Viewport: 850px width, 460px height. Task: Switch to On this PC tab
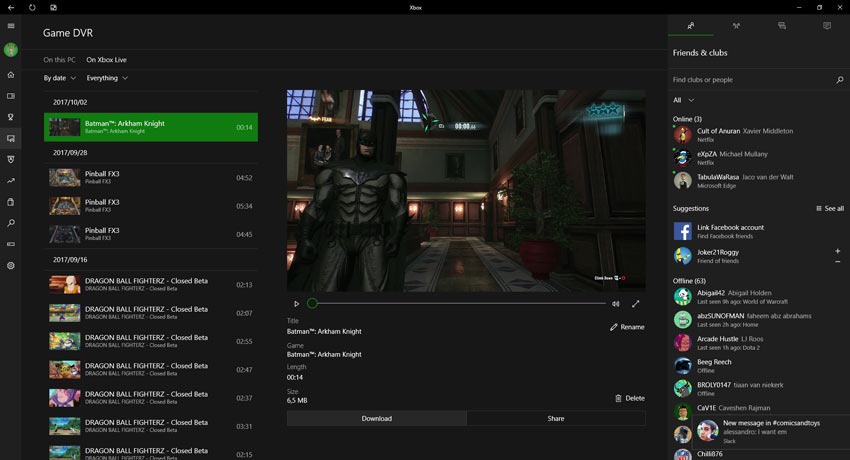(x=59, y=60)
